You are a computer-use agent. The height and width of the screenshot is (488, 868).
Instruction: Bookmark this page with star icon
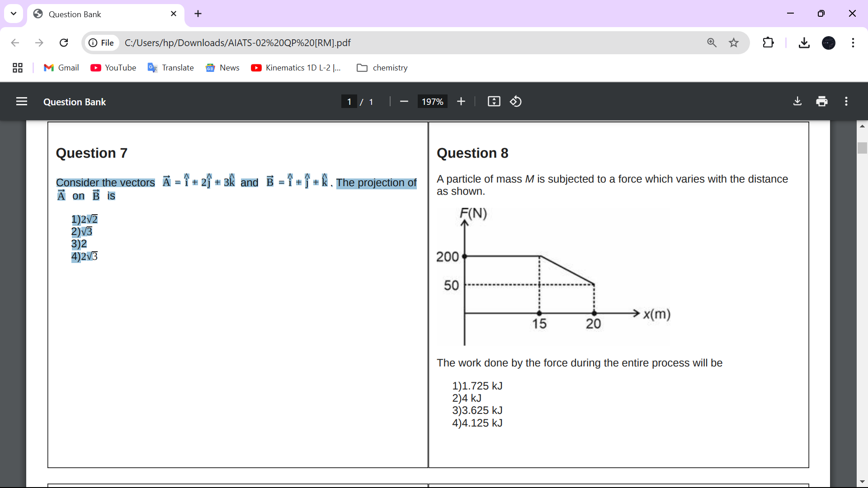[x=734, y=42]
